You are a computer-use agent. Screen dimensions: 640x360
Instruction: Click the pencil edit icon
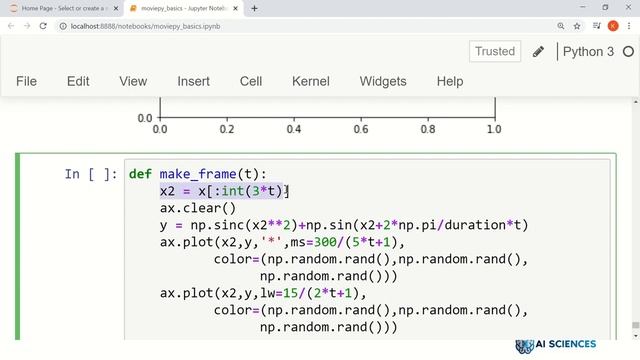[x=538, y=51]
